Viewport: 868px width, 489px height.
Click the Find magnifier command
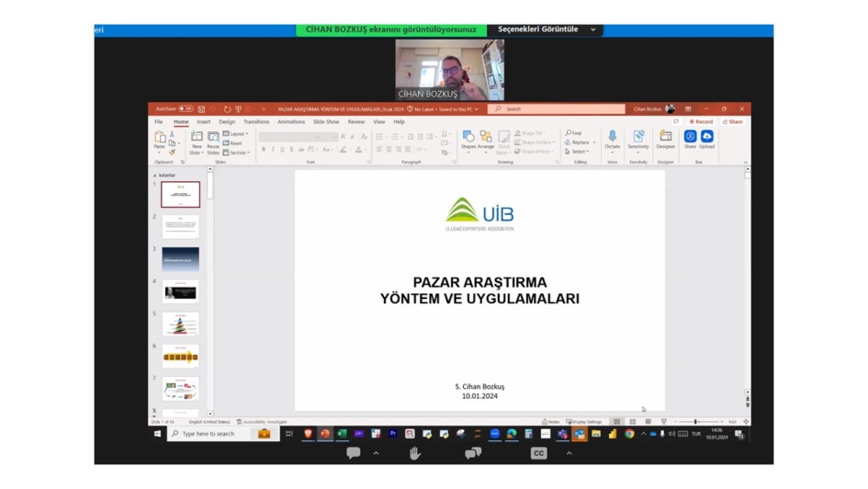click(573, 133)
